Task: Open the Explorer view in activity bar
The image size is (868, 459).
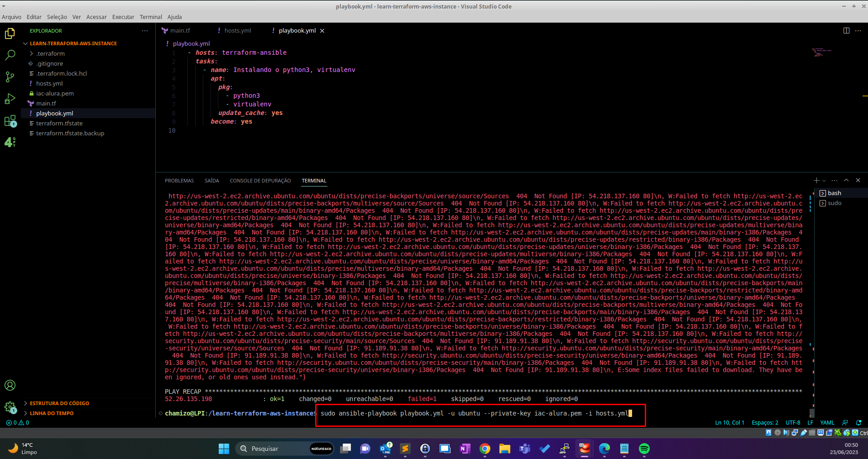Action: (10, 33)
